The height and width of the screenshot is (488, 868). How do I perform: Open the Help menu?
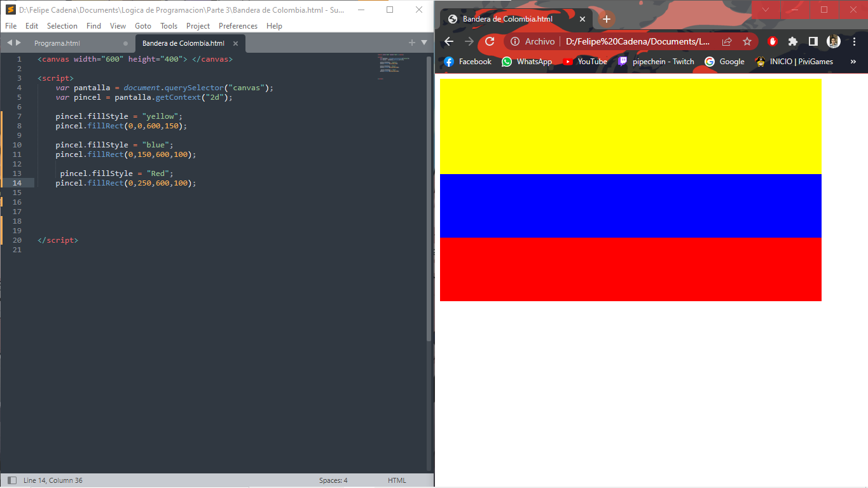[x=274, y=26]
